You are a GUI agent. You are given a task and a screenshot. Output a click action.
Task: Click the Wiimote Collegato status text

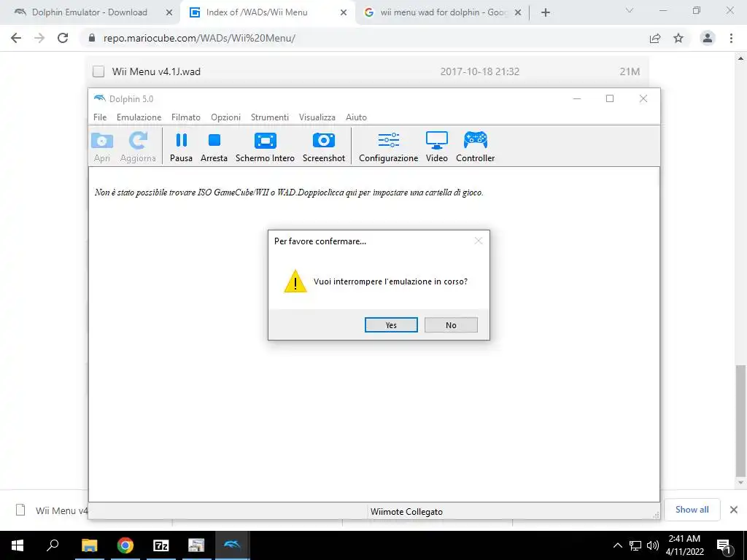click(x=406, y=512)
